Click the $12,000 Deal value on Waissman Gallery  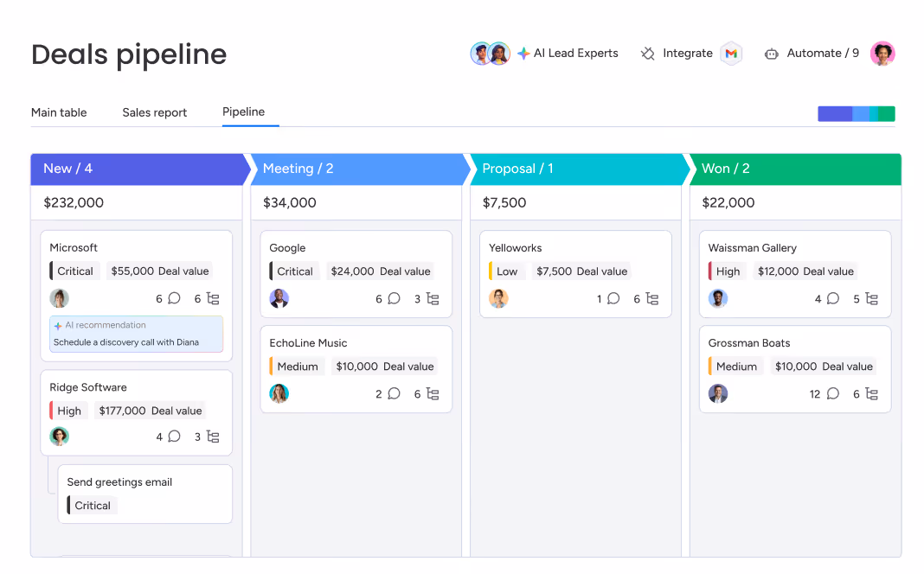coord(805,271)
